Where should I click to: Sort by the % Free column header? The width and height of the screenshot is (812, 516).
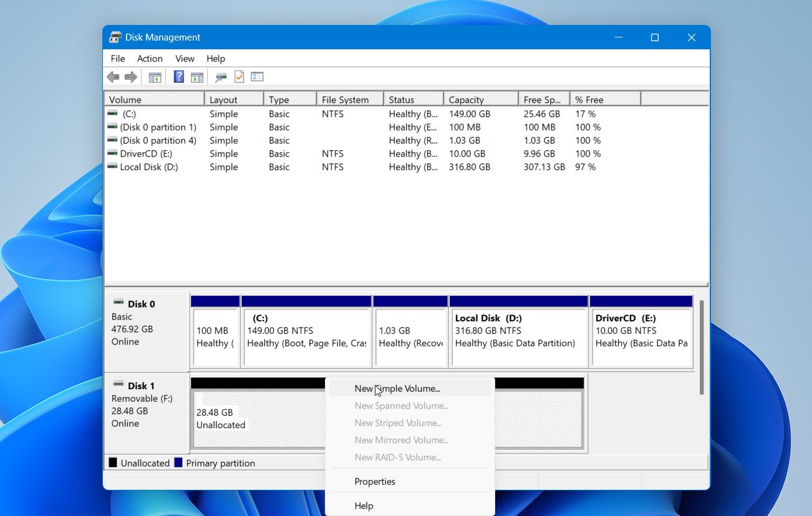coord(605,99)
